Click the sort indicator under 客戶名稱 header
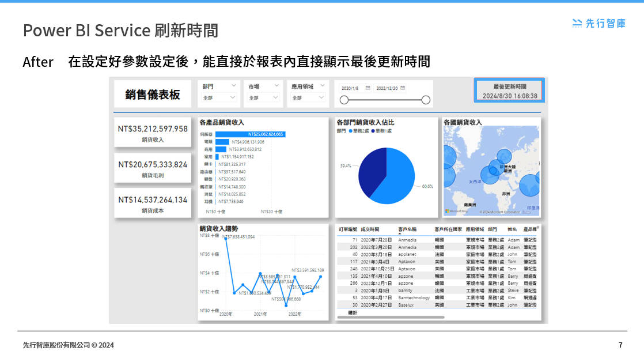 pos(399,233)
